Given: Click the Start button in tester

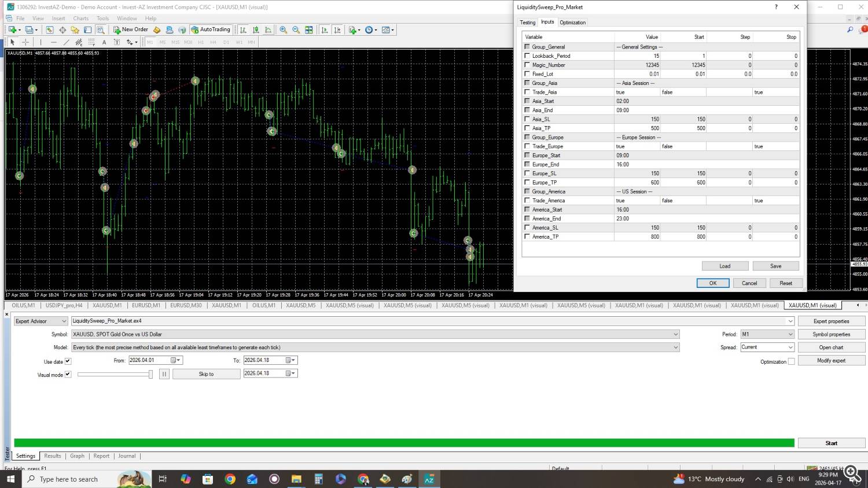Looking at the screenshot, I should 832,443.
